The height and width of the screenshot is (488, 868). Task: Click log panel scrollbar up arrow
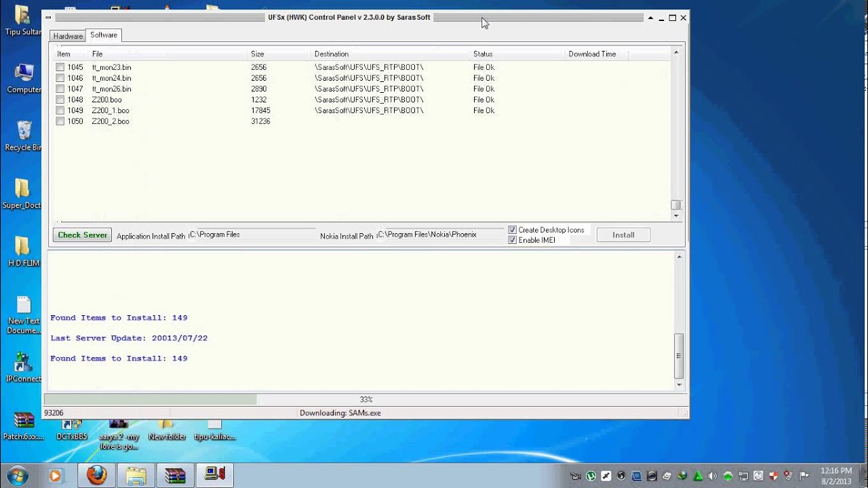pyautogui.click(x=679, y=257)
